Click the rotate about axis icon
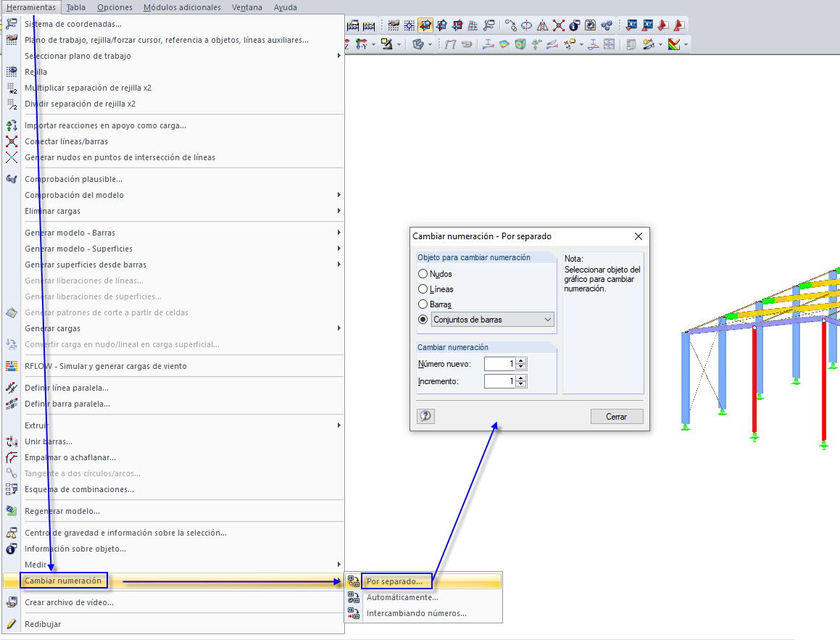 click(527, 25)
